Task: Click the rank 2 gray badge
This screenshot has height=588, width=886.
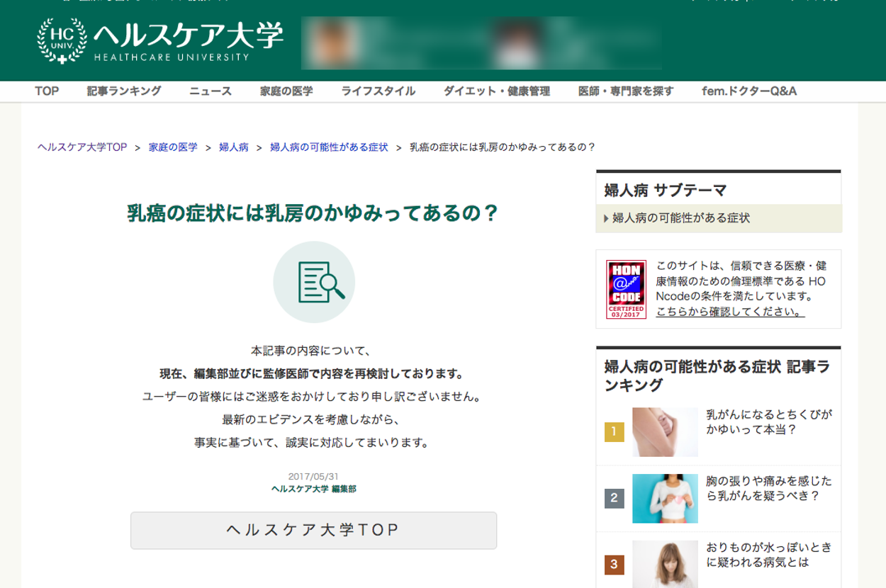Action: pos(614,498)
